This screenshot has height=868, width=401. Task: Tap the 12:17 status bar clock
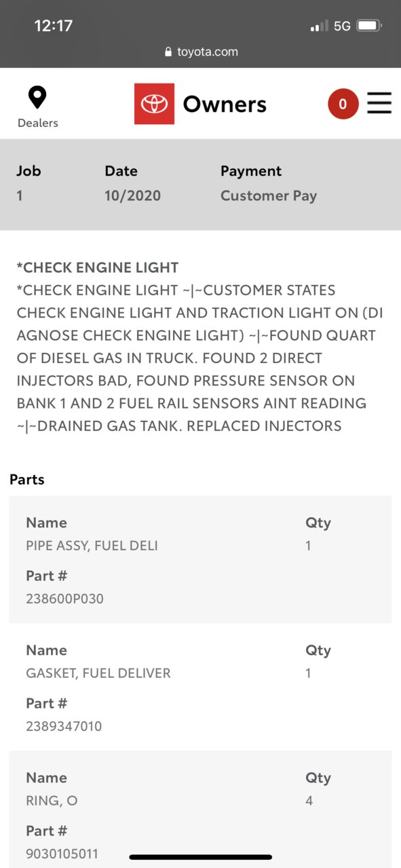54,26
